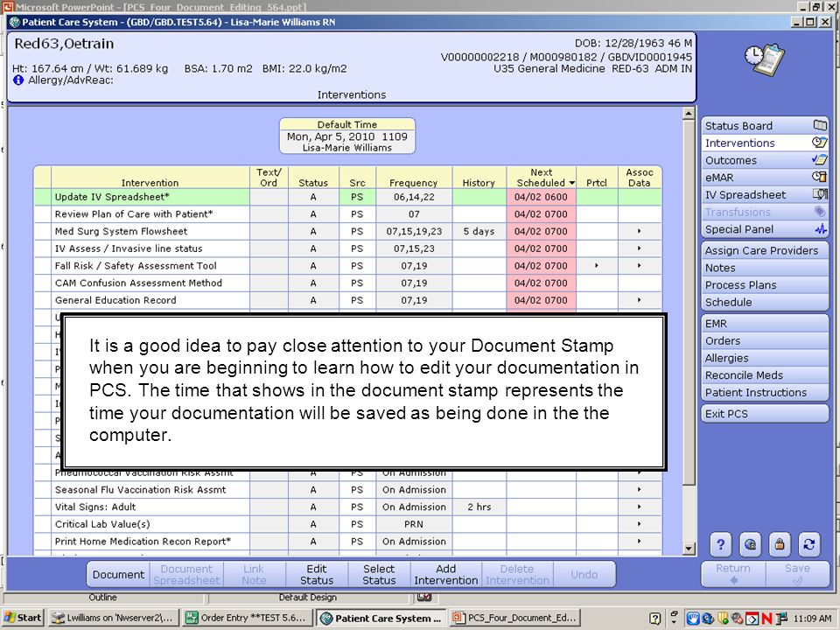Click the Interventions clock icon
This screenshot has height=630, width=840.
819,142
